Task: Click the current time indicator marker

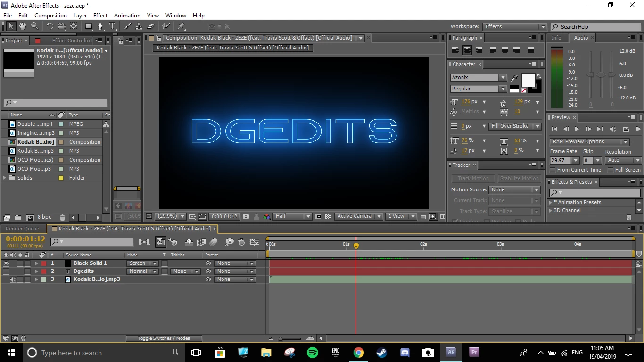Action: tap(356, 246)
